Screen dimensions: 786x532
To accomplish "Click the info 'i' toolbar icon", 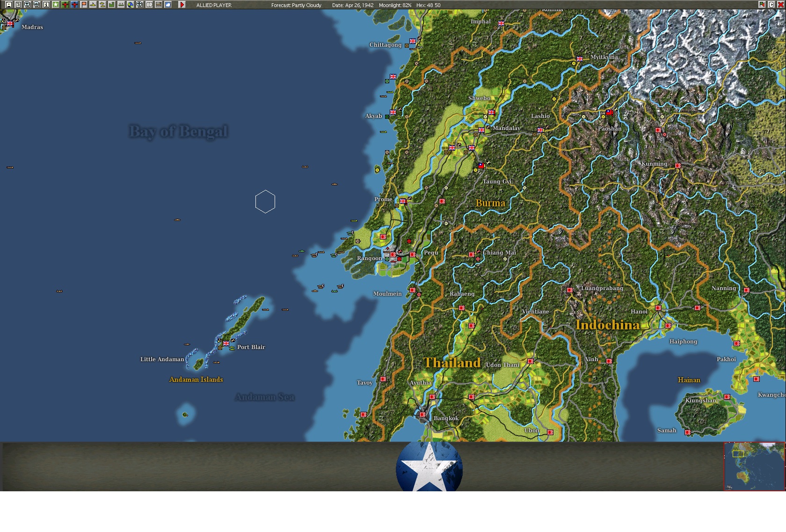I will pos(46,5).
